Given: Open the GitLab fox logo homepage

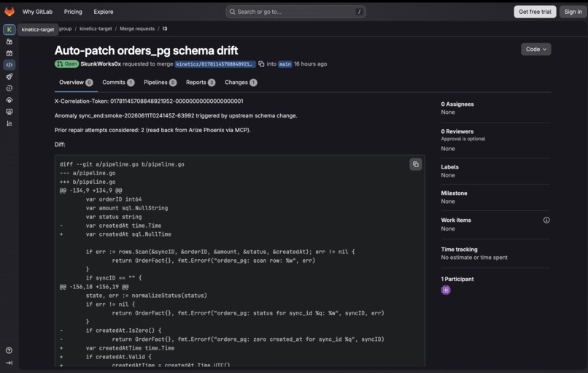Looking at the screenshot, I should point(9,12).
